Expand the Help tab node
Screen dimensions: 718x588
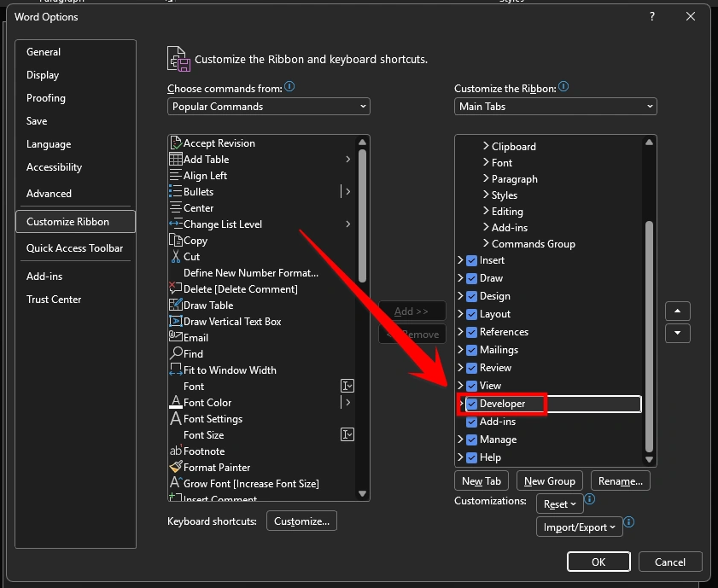click(x=460, y=457)
